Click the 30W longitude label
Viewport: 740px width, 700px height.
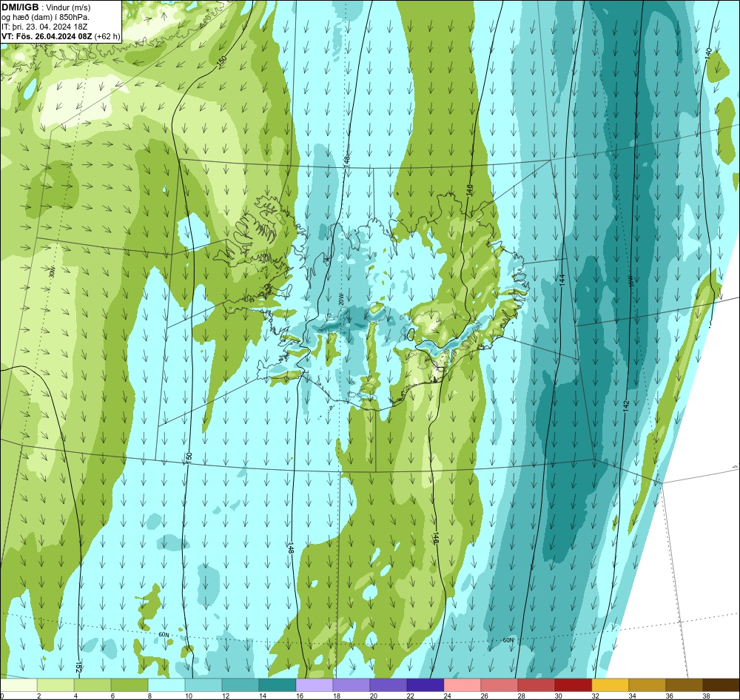[x=52, y=272]
